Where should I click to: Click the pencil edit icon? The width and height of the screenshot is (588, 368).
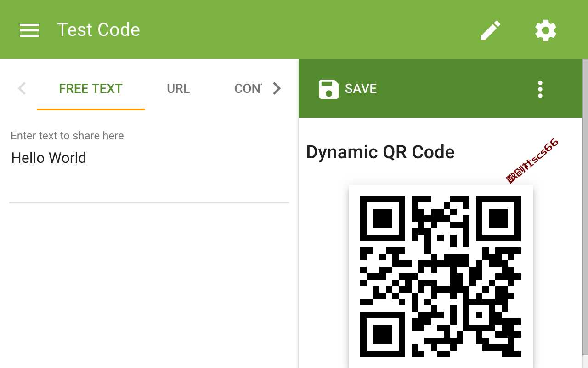click(x=490, y=30)
